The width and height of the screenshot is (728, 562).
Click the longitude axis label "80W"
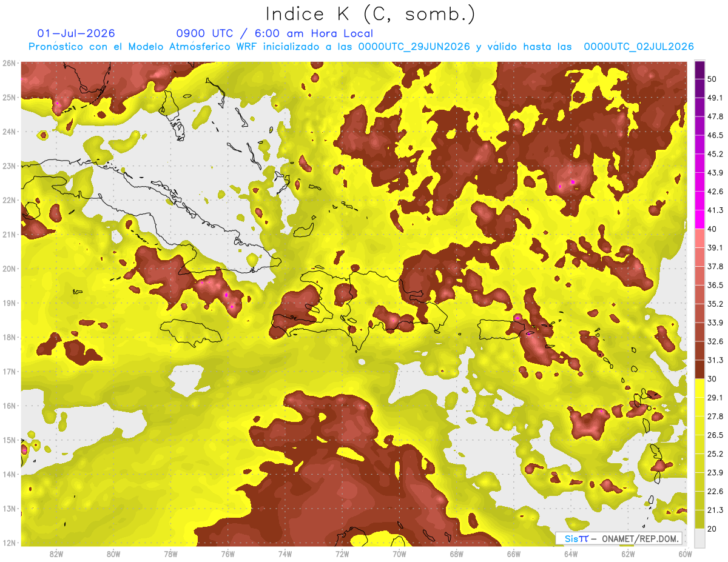point(113,554)
